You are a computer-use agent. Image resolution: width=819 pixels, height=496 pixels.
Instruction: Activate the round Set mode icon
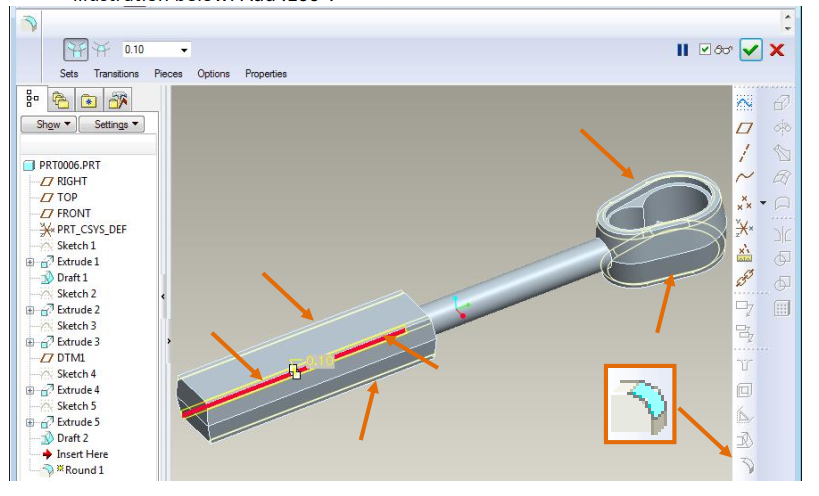pyautogui.click(x=76, y=50)
